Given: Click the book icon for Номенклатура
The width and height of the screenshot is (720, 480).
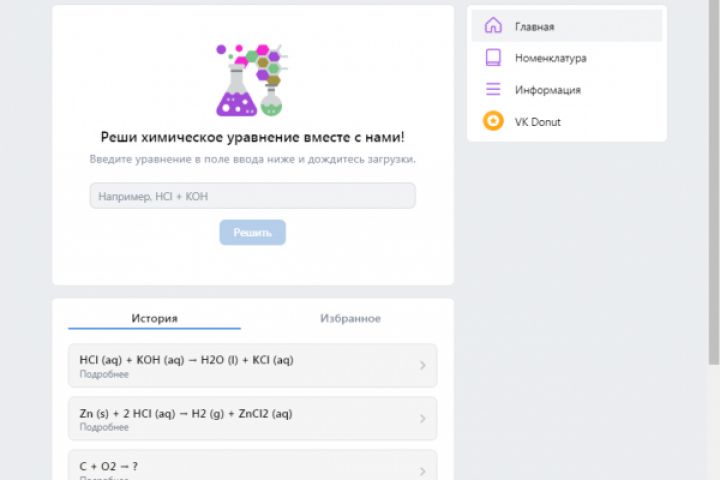Looking at the screenshot, I should tap(493, 58).
